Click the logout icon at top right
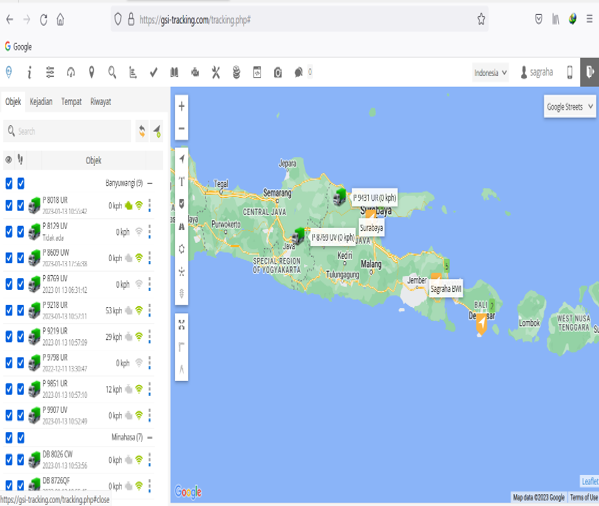 coord(589,72)
